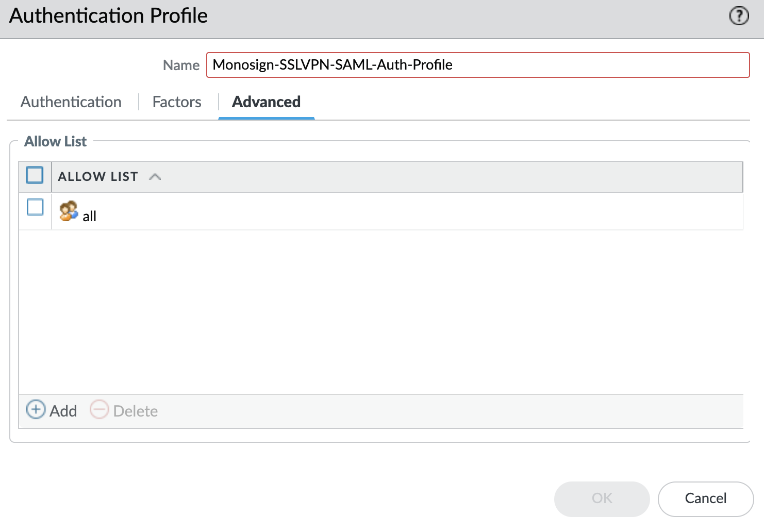Focus the profile Name input field

[477, 65]
